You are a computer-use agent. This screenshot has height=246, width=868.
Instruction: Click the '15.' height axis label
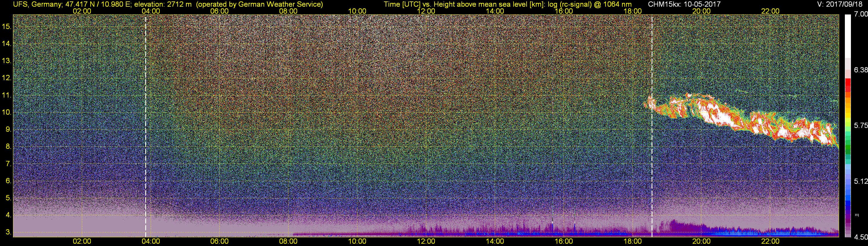pos(6,27)
